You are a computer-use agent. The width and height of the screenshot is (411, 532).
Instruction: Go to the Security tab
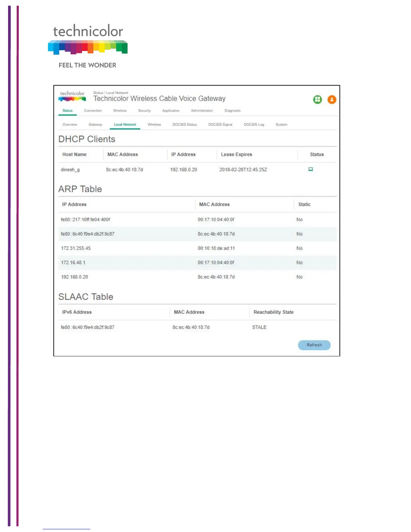tap(144, 110)
